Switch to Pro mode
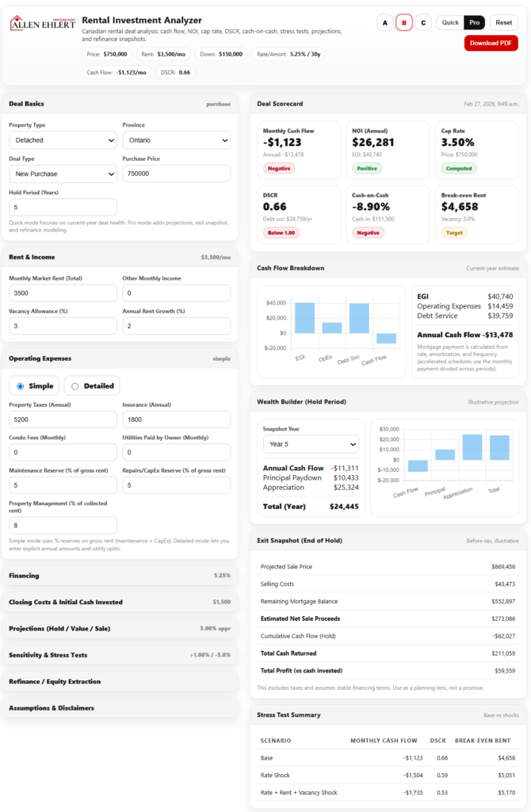Screen dimensions: 531x812 pyautogui.click(x=474, y=22)
